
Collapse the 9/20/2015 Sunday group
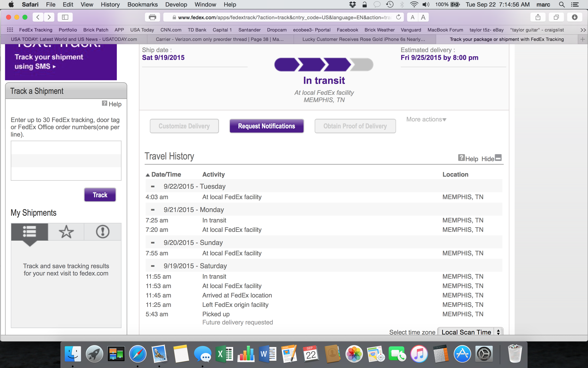[153, 243]
